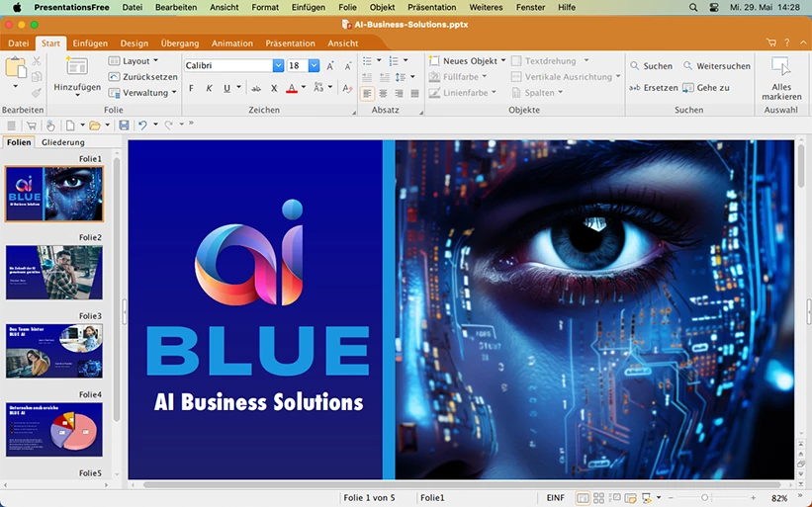Click the numbered list icon
Screen dimensions: 812x507
[394, 61]
